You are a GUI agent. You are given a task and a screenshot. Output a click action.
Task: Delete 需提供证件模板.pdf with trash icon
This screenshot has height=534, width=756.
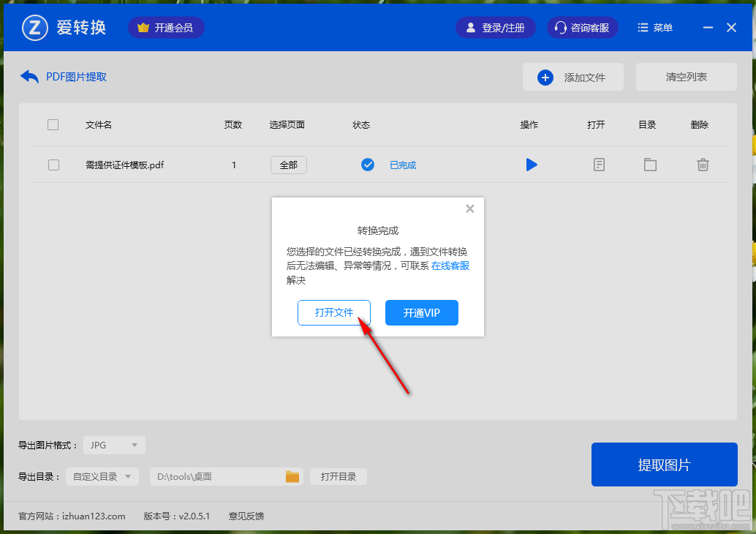pyautogui.click(x=703, y=165)
